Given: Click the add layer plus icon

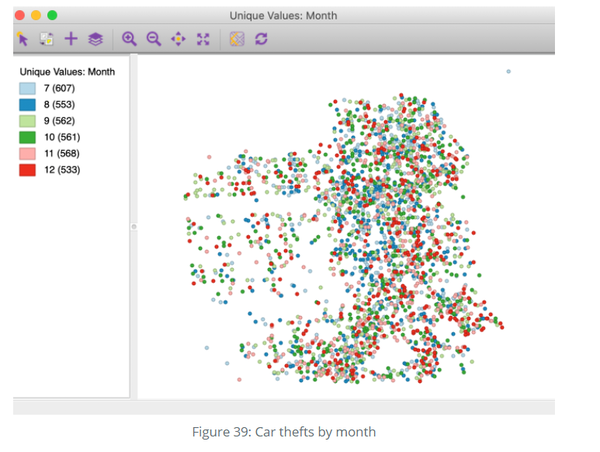Looking at the screenshot, I should [71, 39].
